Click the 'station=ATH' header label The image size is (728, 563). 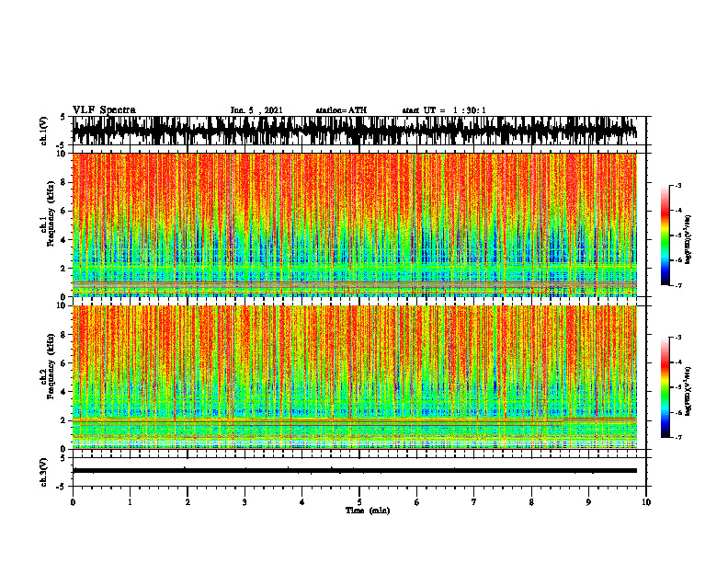pos(341,110)
